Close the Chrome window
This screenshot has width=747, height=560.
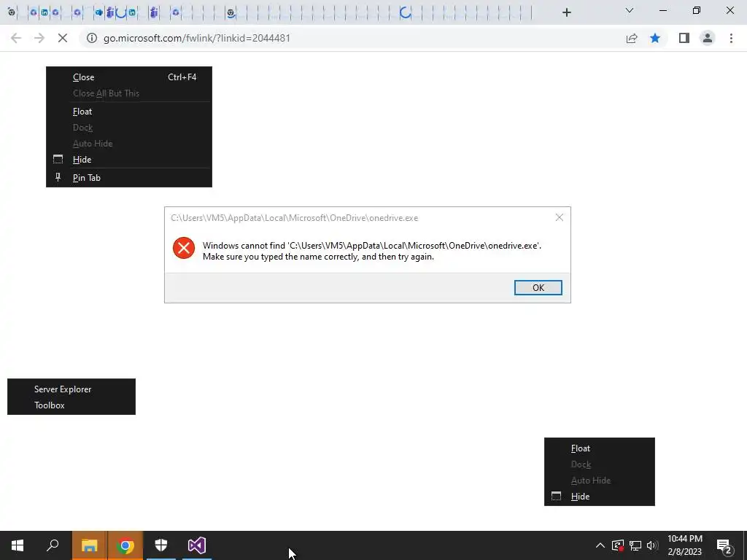729,10
